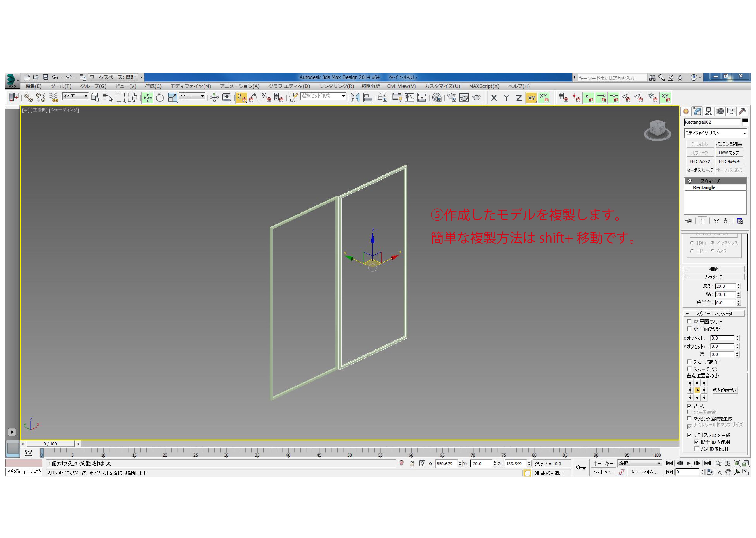Screen dimensions: 756x538
Task: Expand the 補間 rollout
Action: (x=714, y=269)
